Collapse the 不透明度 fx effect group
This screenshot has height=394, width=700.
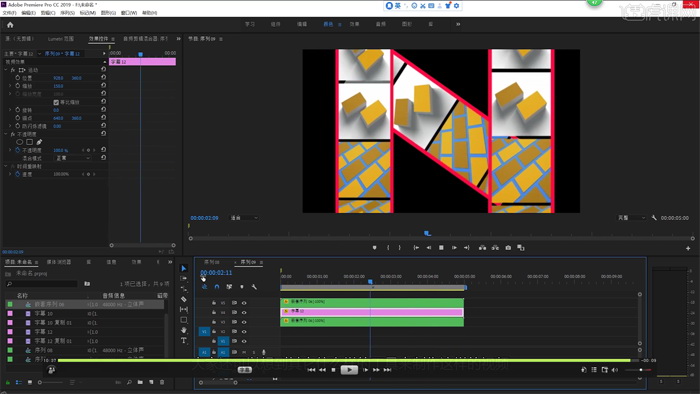6,134
